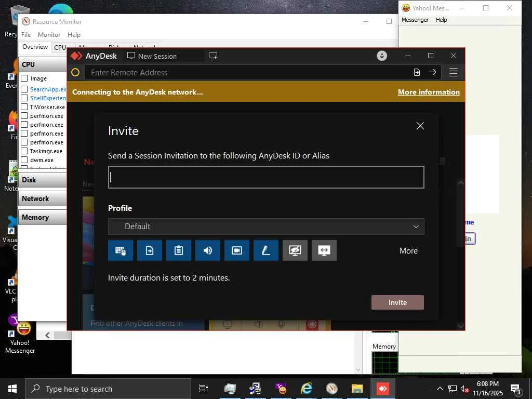532x399 pixels.
Task: Expand the Memory section in Resource Monitor
Action: 43,217
